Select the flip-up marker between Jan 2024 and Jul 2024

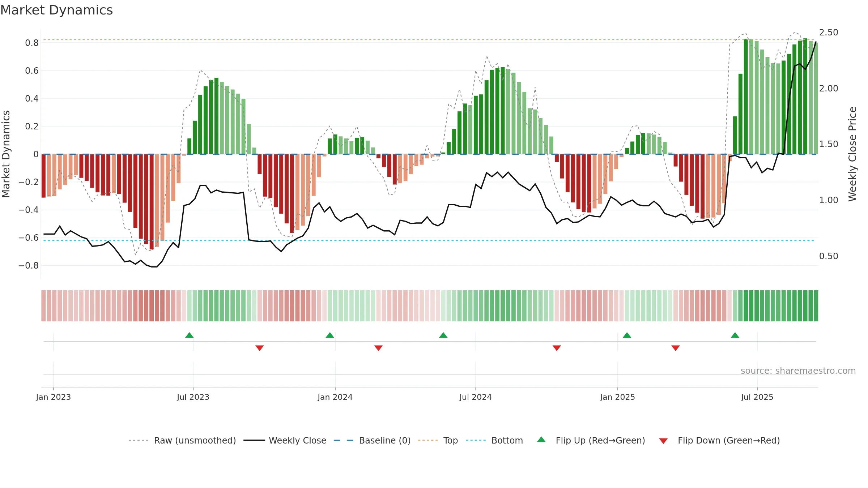coord(443,335)
